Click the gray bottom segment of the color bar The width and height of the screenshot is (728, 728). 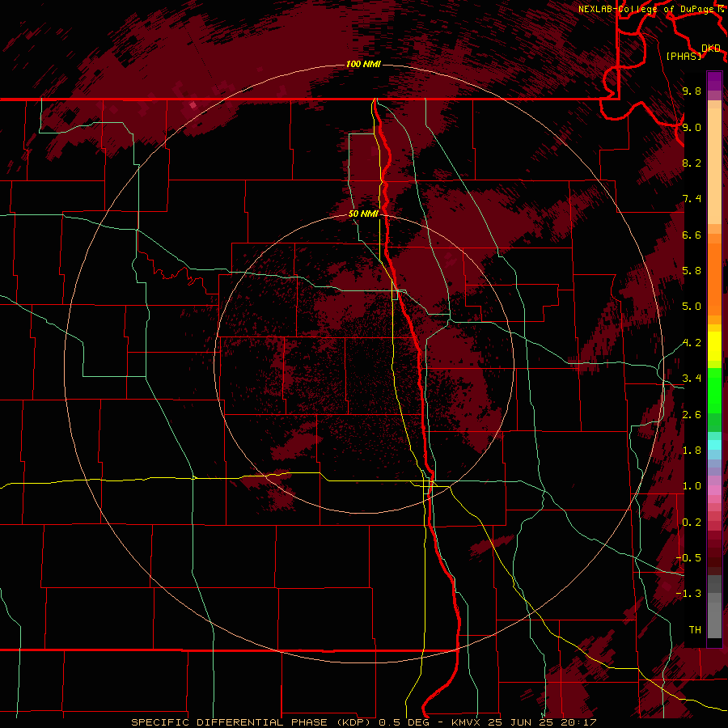(x=714, y=616)
